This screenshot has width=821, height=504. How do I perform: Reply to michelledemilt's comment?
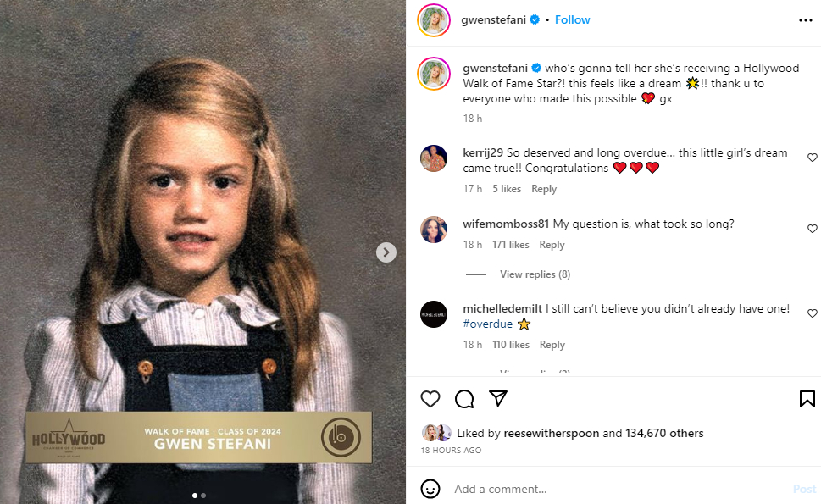pos(552,345)
